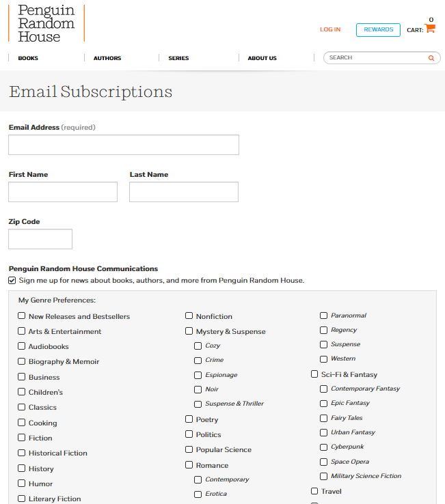Click the Rewards button
Viewport: 445px width, 504px height.
(379, 30)
